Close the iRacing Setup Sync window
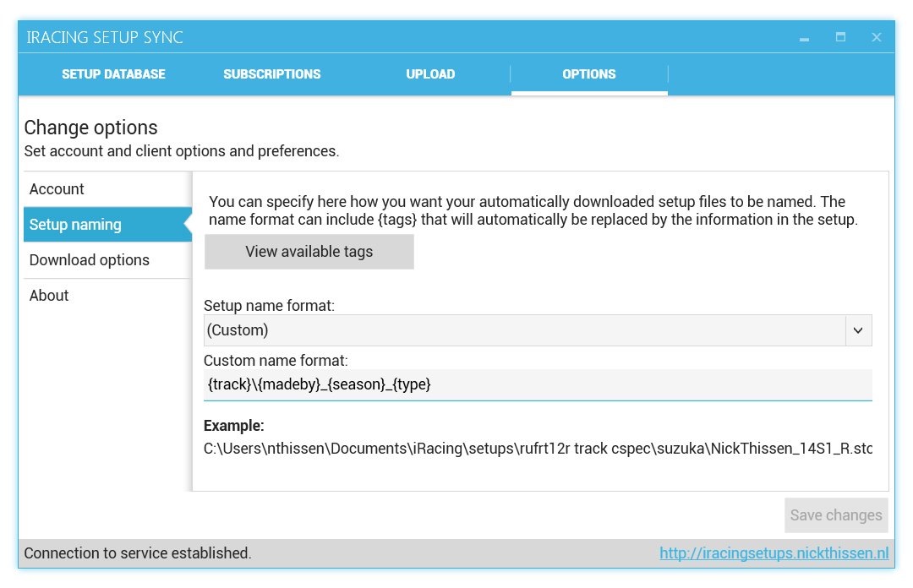The image size is (913, 588). tap(877, 37)
